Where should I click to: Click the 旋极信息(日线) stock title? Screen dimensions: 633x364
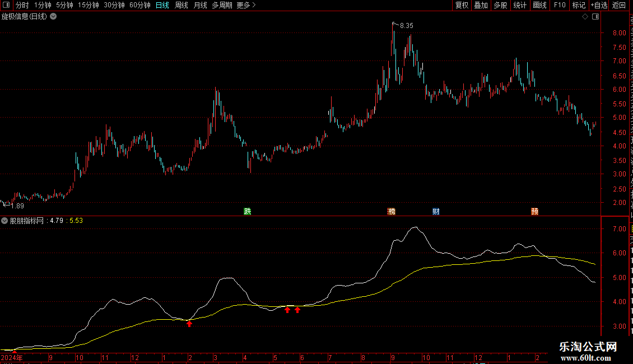click(24, 17)
